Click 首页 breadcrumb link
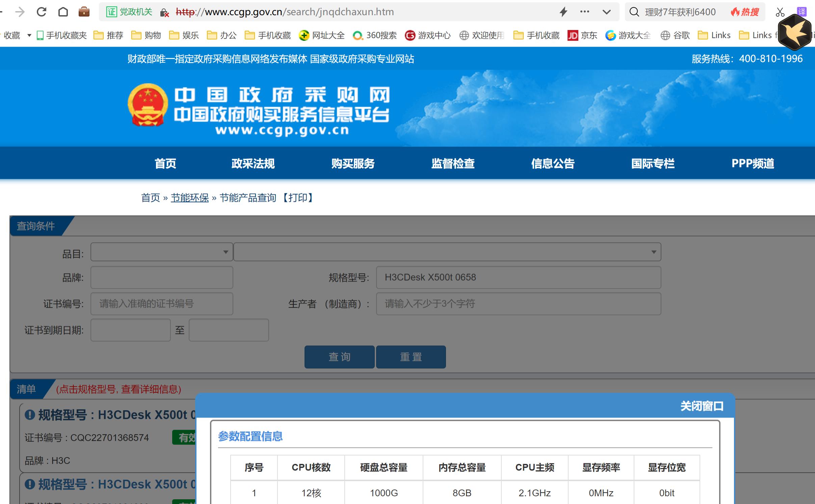The width and height of the screenshot is (815, 504). point(151,198)
